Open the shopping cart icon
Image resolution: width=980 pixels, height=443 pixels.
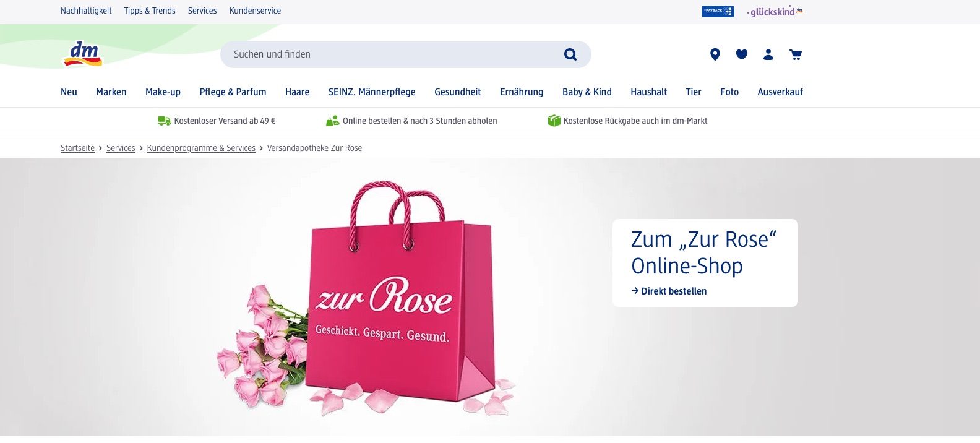[x=796, y=54]
